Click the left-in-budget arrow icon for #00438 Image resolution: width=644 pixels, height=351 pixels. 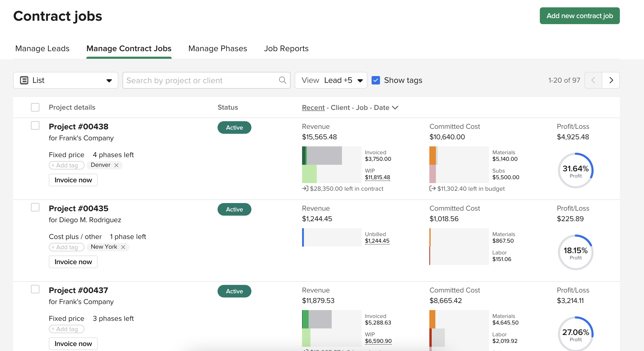coord(432,188)
